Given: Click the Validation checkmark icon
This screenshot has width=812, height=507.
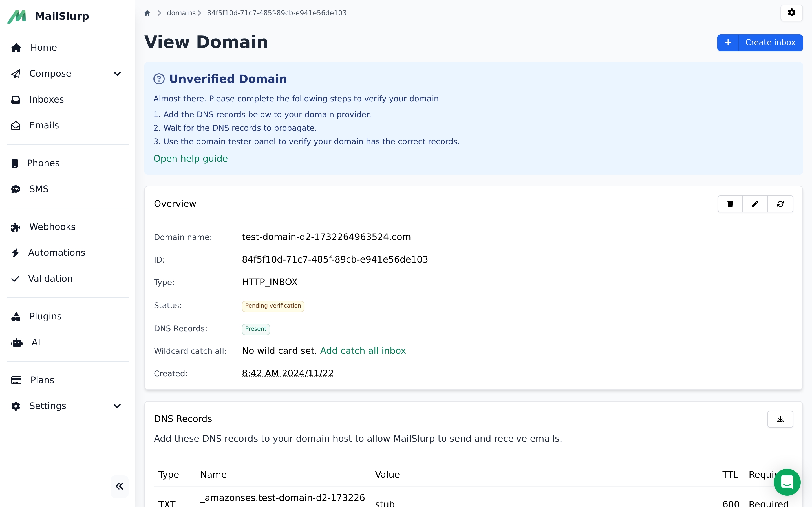Looking at the screenshot, I should click(15, 279).
